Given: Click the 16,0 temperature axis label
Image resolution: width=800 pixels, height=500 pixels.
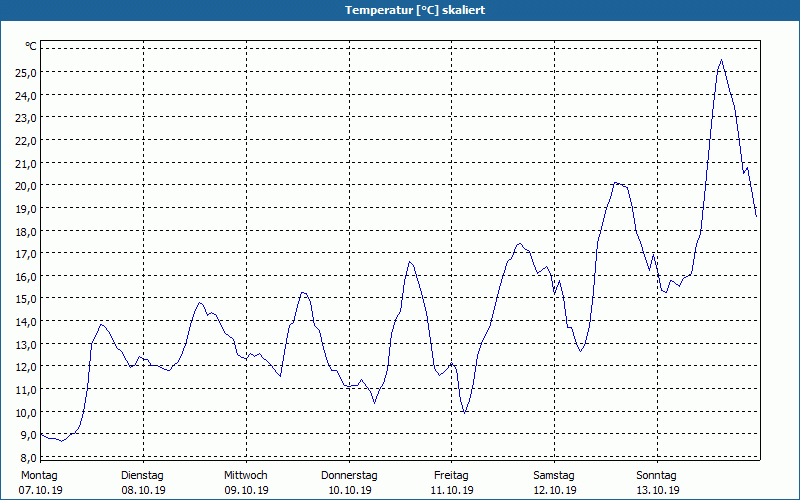Looking at the screenshot, I should [x=26, y=277].
